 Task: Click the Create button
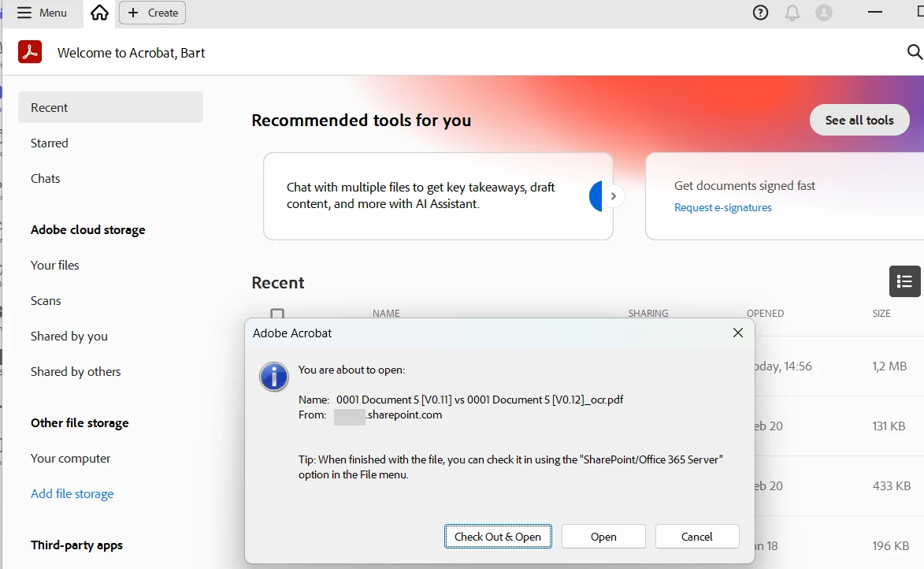(x=153, y=13)
